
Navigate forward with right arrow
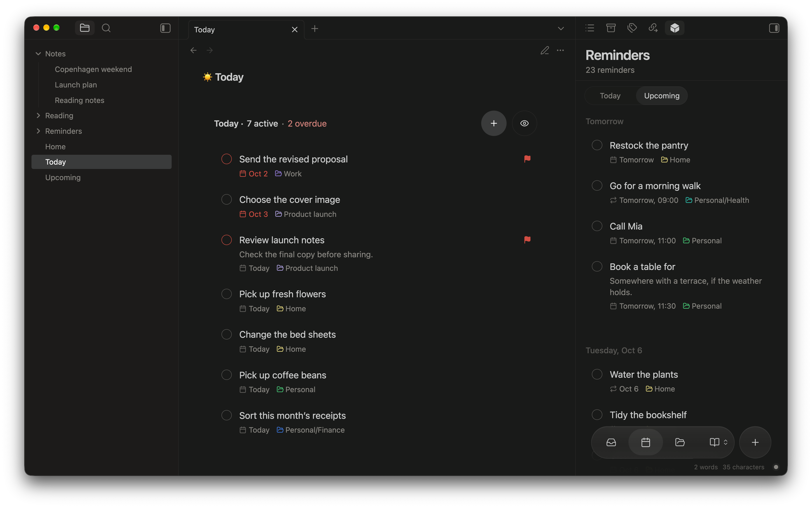click(x=210, y=50)
